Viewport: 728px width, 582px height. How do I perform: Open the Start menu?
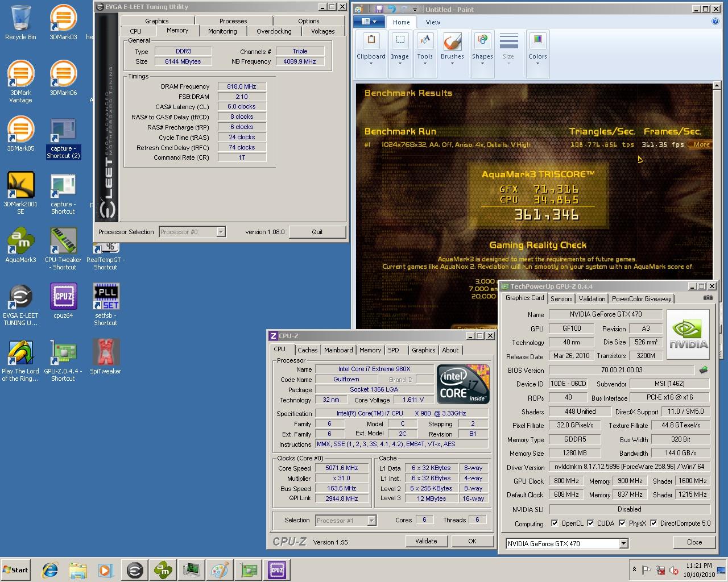pos(16,569)
